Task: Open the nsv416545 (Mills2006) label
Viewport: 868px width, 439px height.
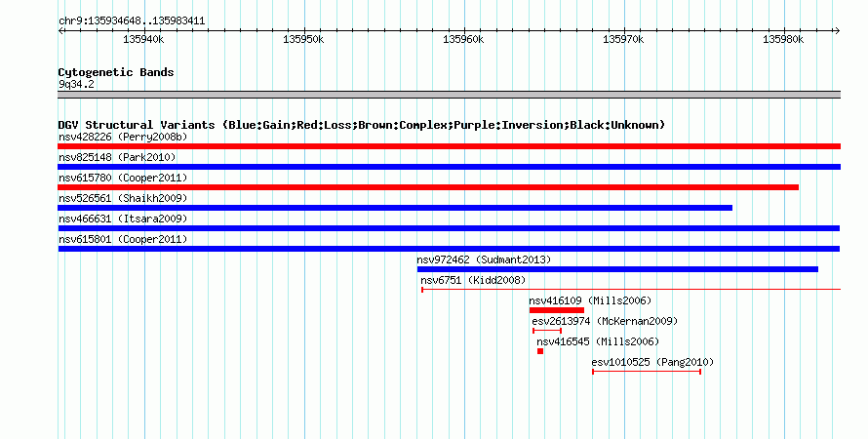Action: [598, 341]
